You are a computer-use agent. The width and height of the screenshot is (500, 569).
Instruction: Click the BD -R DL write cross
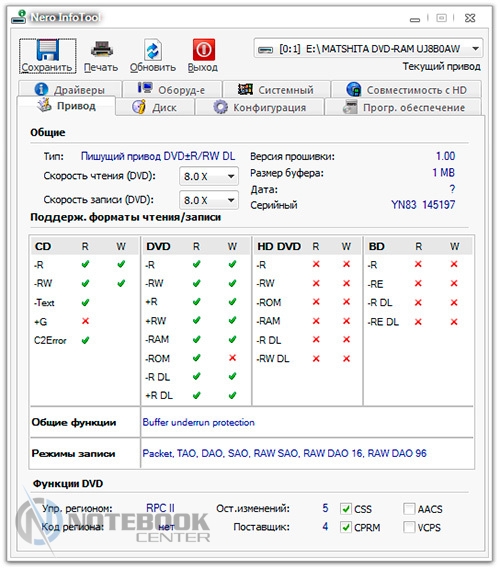[x=454, y=302]
